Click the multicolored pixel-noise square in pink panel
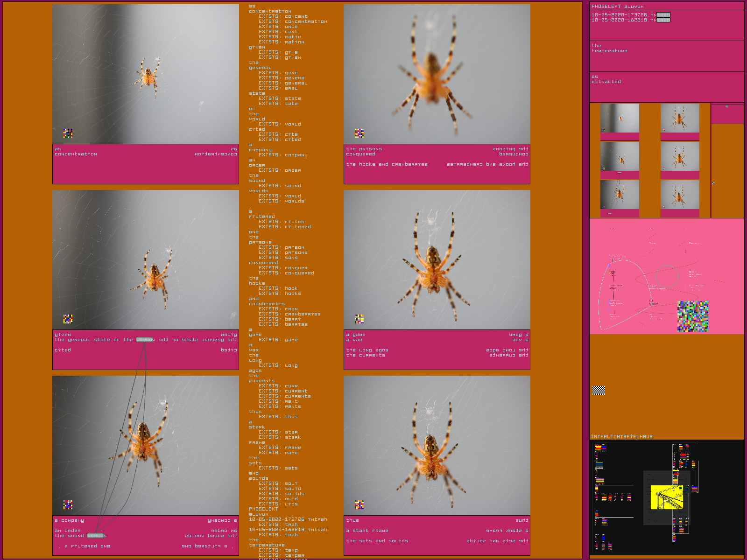The width and height of the screenshot is (747, 560). (693, 316)
